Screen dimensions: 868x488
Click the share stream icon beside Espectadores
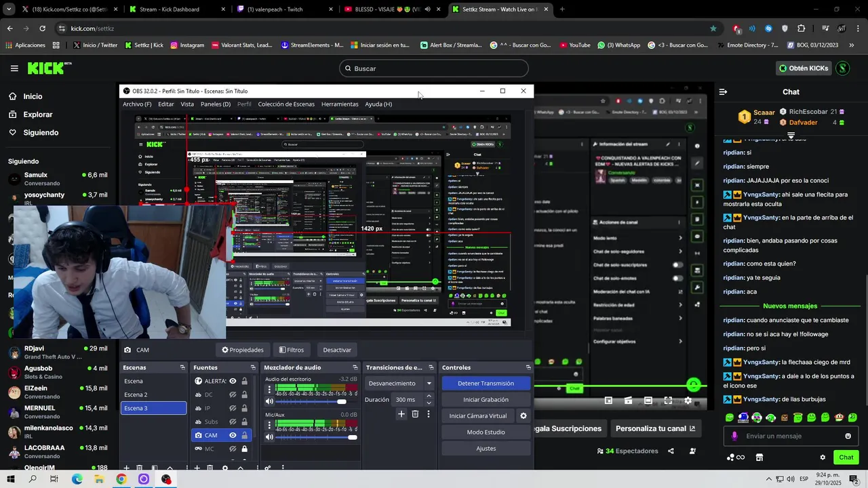click(671, 451)
